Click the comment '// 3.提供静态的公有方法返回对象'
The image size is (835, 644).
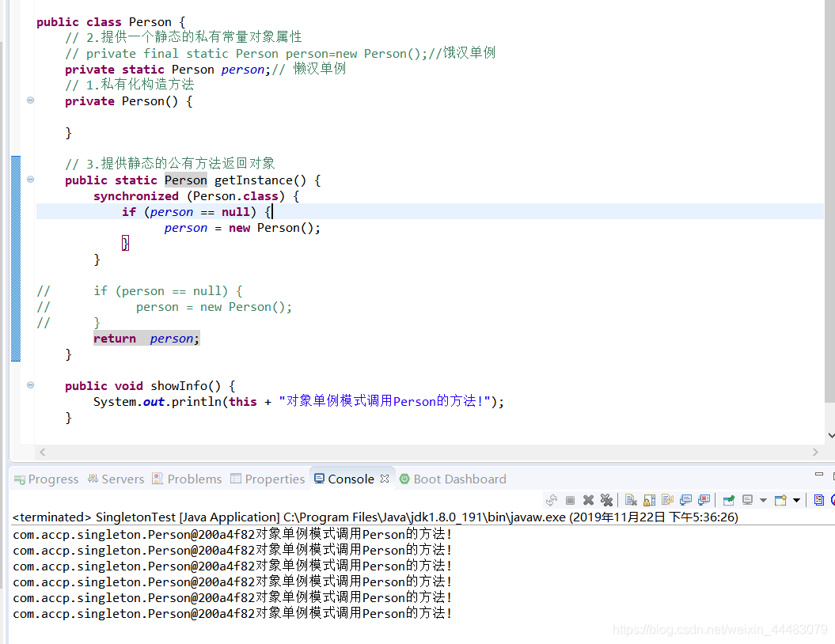(x=170, y=164)
